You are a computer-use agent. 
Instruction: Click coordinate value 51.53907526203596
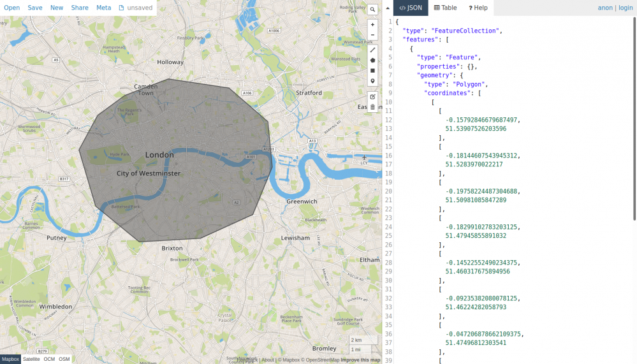(476, 129)
